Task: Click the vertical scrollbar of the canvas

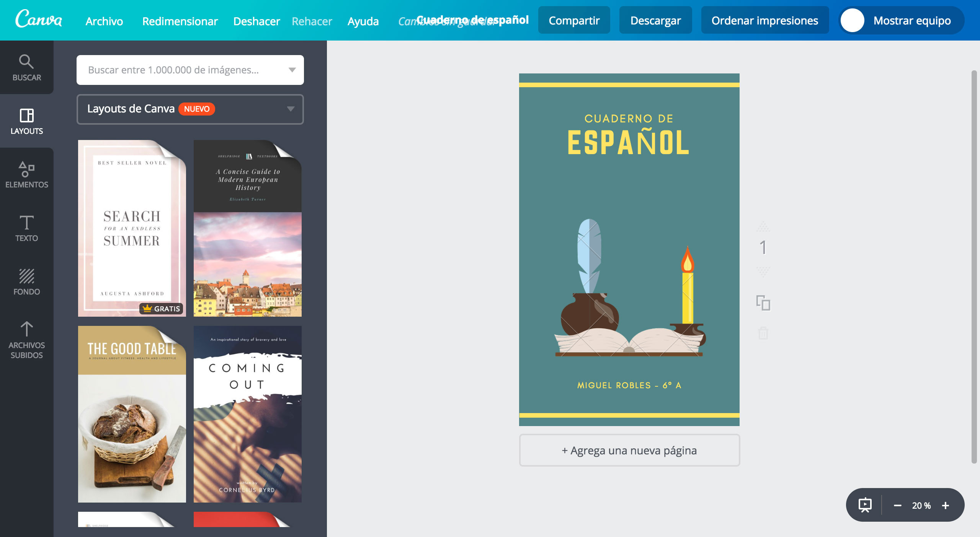Action: (974, 267)
